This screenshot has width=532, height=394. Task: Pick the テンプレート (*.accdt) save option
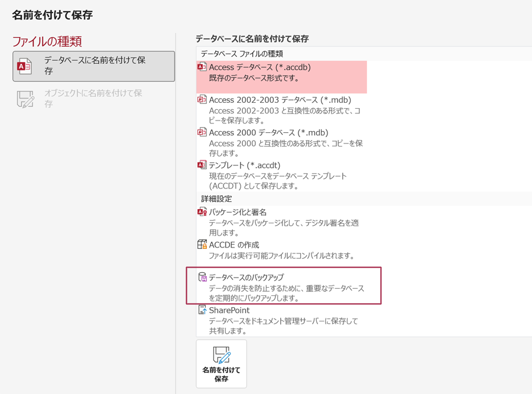244,165
